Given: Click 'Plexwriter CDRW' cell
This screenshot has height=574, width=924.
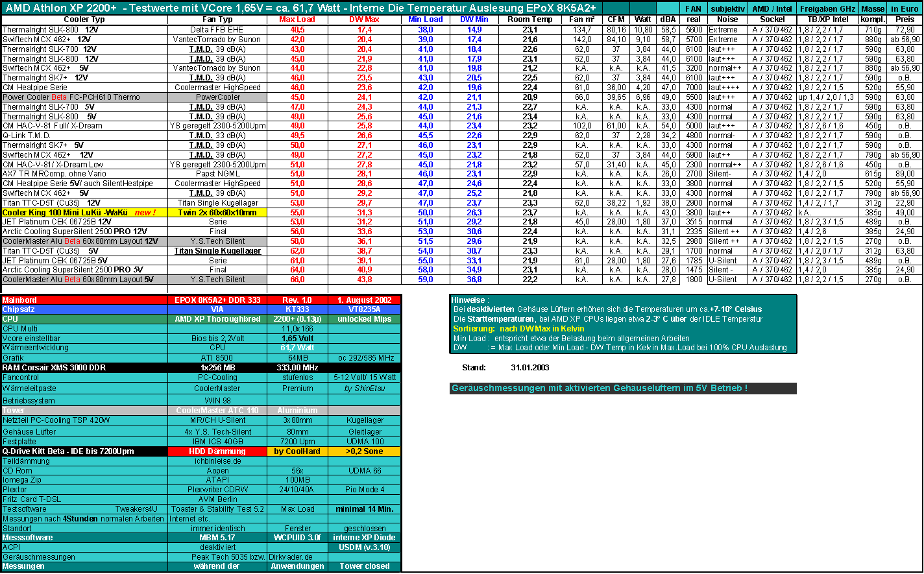Looking at the screenshot, I should pos(217,490).
